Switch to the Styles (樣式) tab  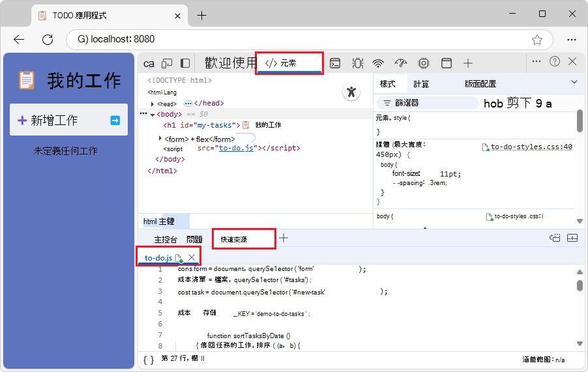pyautogui.click(x=388, y=84)
